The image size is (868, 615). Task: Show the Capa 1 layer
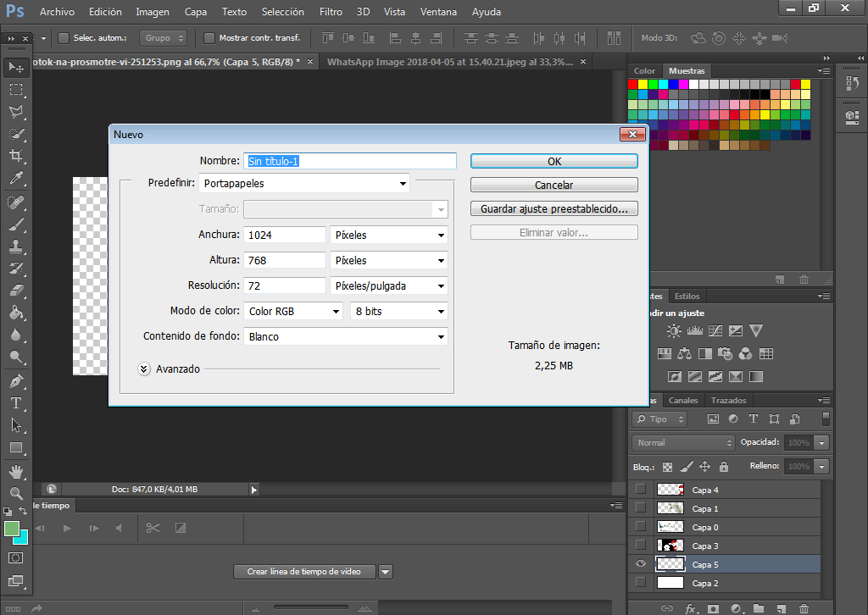[641, 507]
